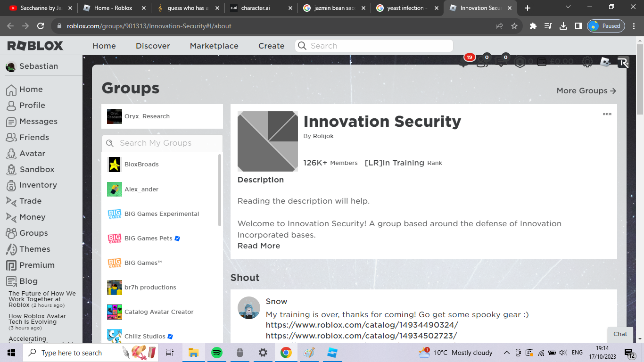Viewport: 644px width, 362px height.
Task: Open Sebastian's profile at sidebar top
Action: click(32, 66)
